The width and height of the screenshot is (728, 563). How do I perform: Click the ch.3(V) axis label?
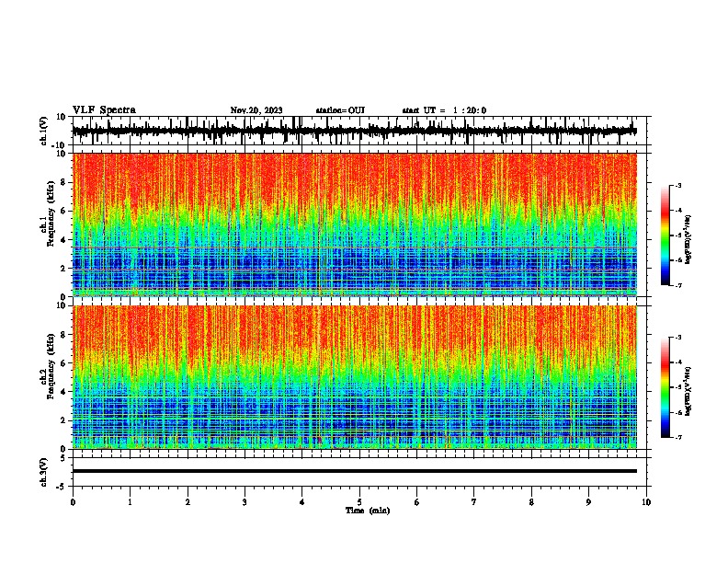(x=43, y=472)
